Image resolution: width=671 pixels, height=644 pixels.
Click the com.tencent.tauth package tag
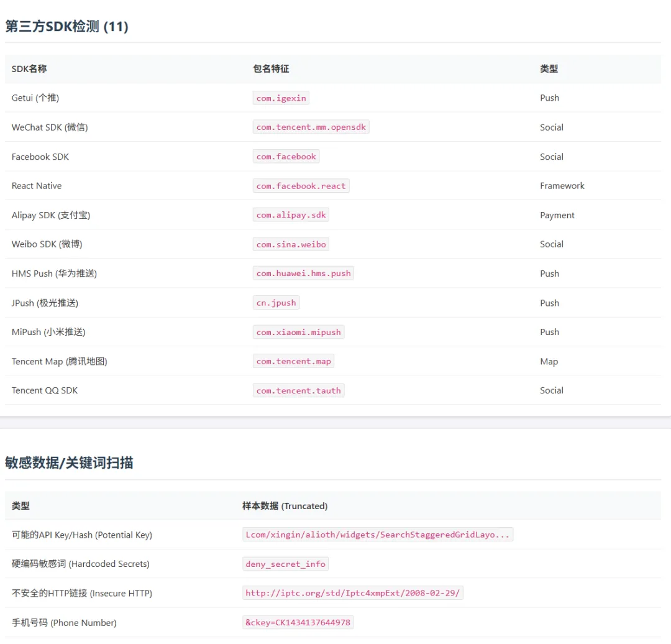tap(298, 390)
